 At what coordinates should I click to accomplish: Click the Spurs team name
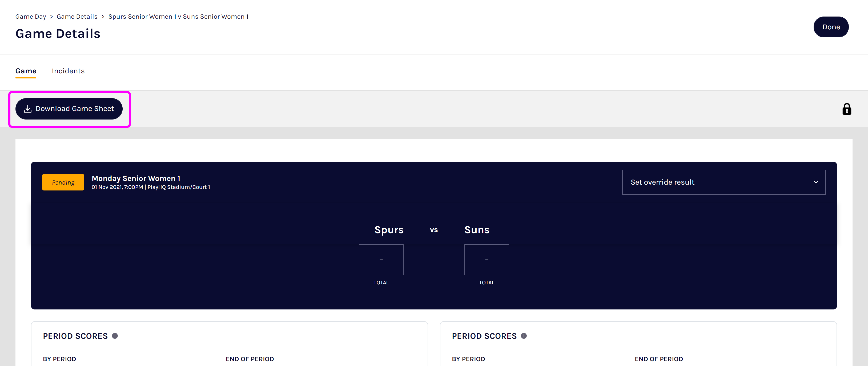389,230
